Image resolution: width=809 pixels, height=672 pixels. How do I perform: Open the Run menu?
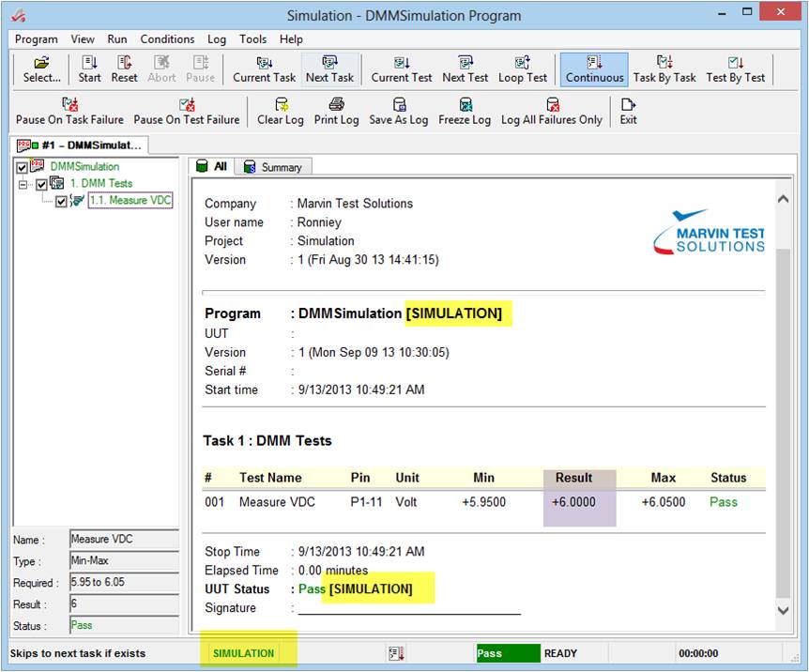tap(117, 39)
